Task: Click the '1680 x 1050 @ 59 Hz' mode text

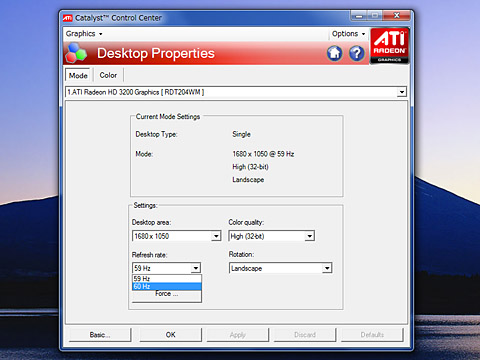Action: (263, 154)
